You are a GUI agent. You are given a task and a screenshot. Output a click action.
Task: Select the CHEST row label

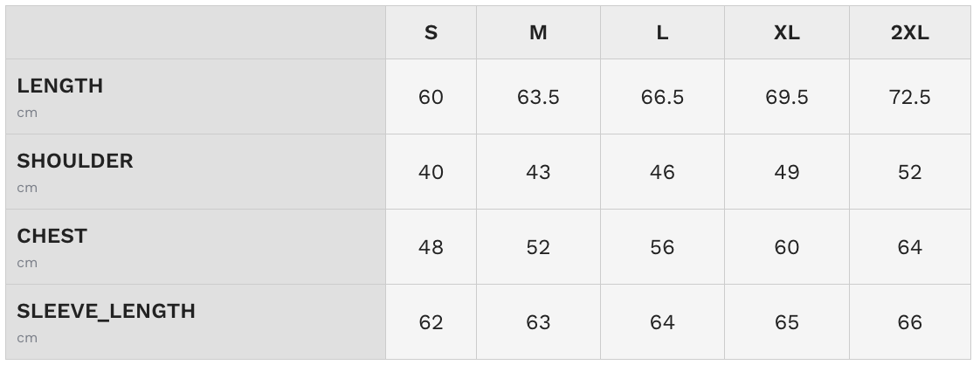[x=52, y=236]
